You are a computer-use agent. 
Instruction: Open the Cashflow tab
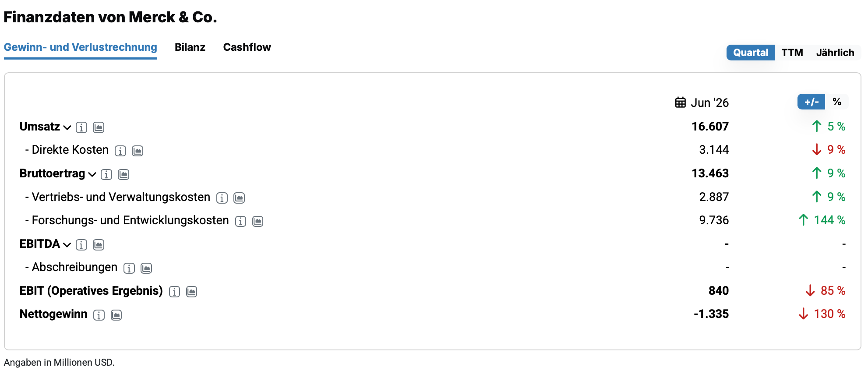pos(247,47)
